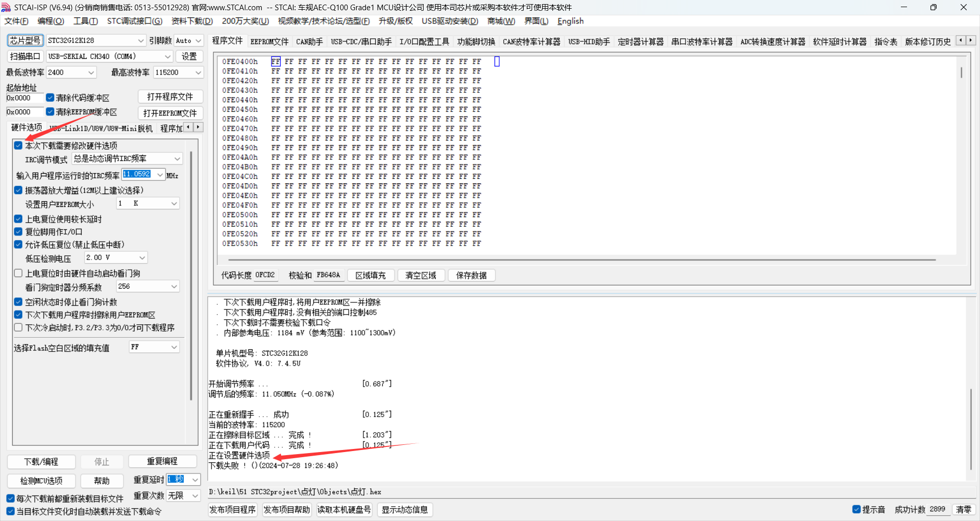Image resolution: width=980 pixels, height=521 pixels.
Task: Click the 发布项目程序 button
Action: point(233,510)
